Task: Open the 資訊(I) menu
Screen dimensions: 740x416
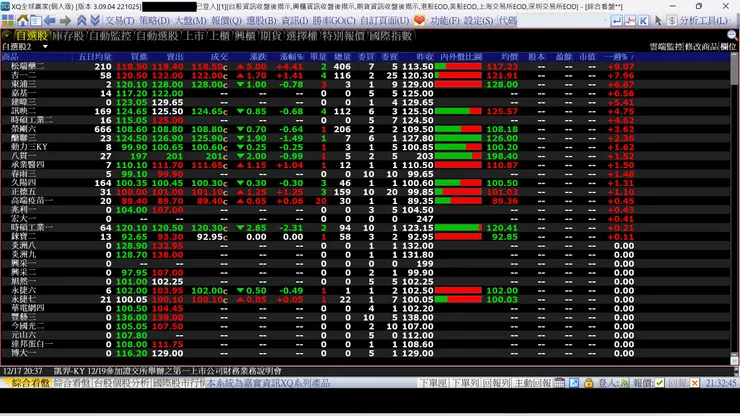Action: click(294, 21)
